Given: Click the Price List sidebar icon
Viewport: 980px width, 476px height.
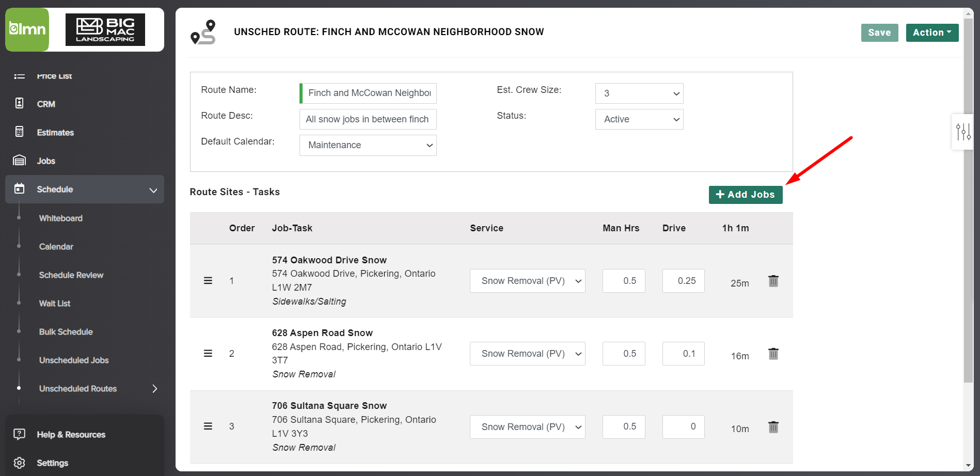Looking at the screenshot, I should (19, 76).
